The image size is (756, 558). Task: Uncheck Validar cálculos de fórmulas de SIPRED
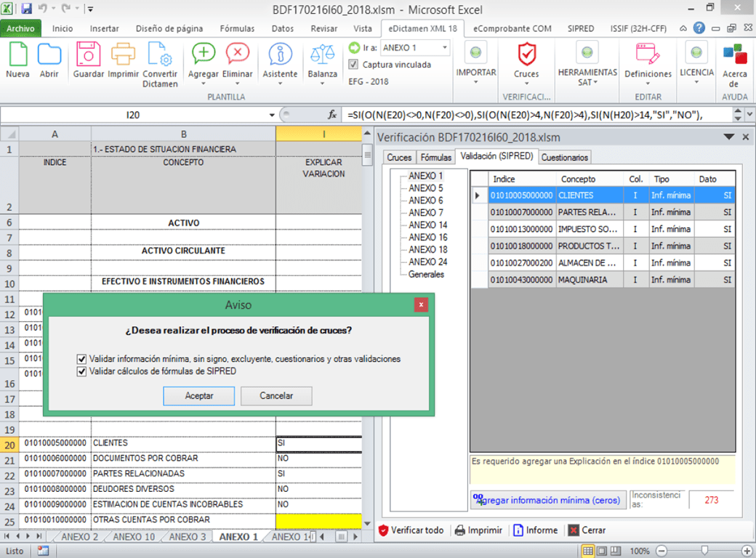pos(81,371)
